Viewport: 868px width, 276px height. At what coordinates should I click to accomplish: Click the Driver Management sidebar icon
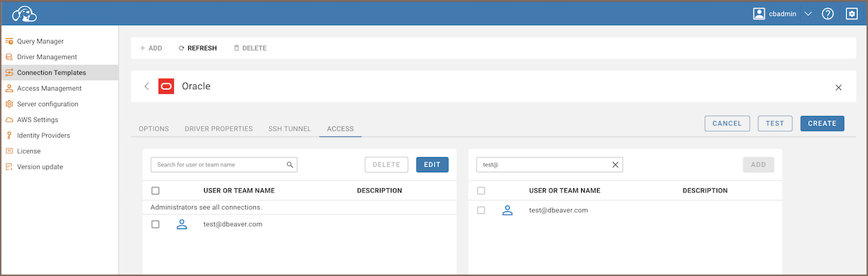pos(9,57)
